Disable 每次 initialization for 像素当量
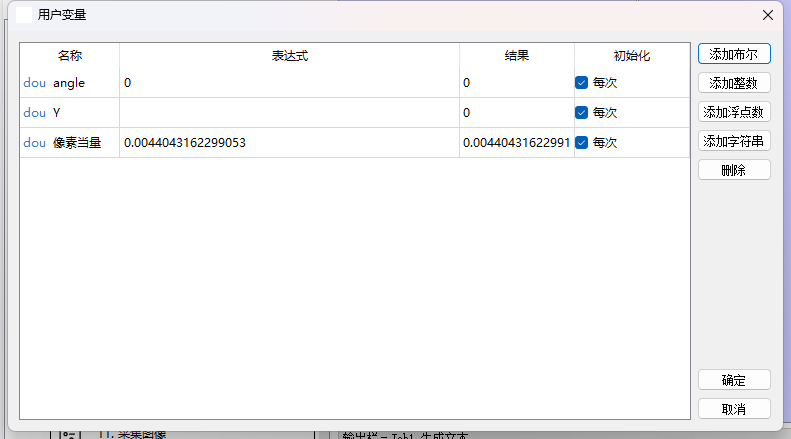 pyautogui.click(x=581, y=143)
